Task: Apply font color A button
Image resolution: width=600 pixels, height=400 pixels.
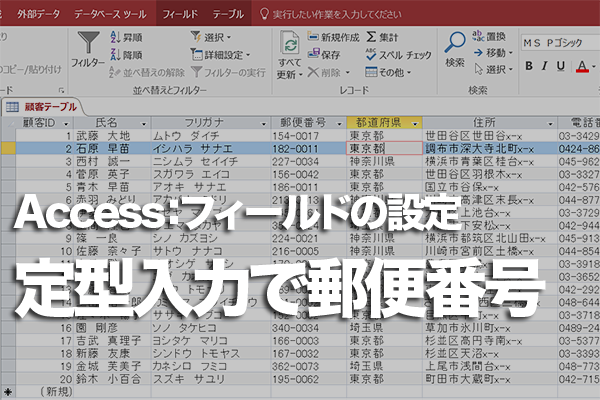Action: tap(582, 66)
